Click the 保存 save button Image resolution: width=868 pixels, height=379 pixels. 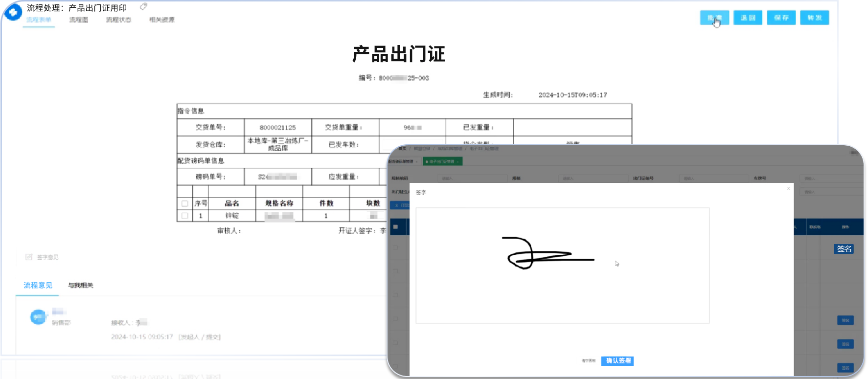point(781,18)
